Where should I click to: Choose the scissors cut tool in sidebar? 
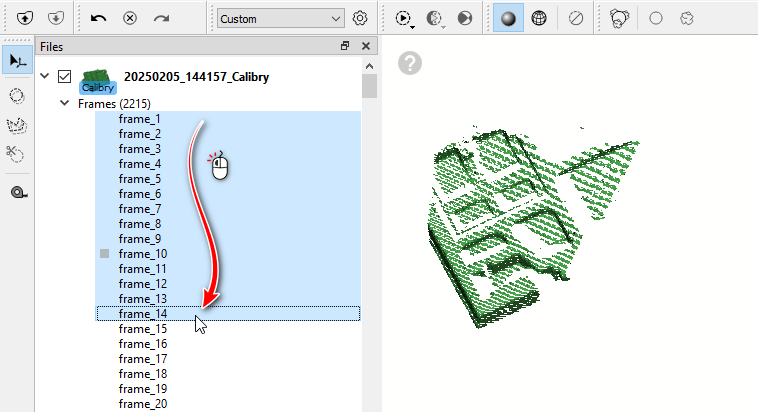[17, 153]
